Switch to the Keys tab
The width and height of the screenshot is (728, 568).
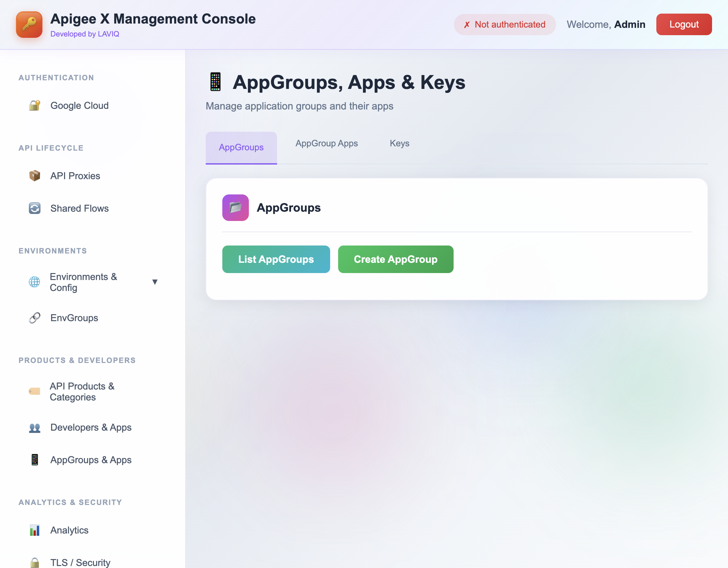[x=399, y=143]
